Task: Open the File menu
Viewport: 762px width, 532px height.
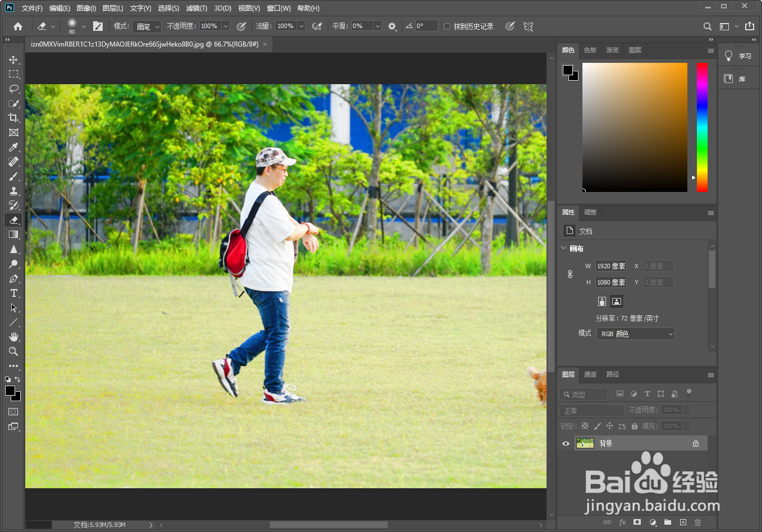Action: tap(32, 8)
